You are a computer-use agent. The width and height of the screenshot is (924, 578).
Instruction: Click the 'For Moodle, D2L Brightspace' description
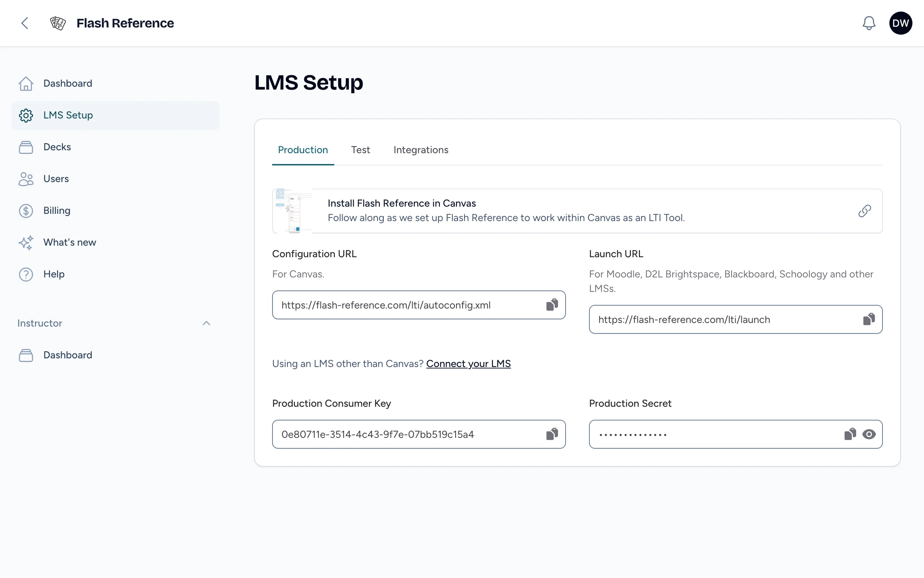(x=731, y=281)
